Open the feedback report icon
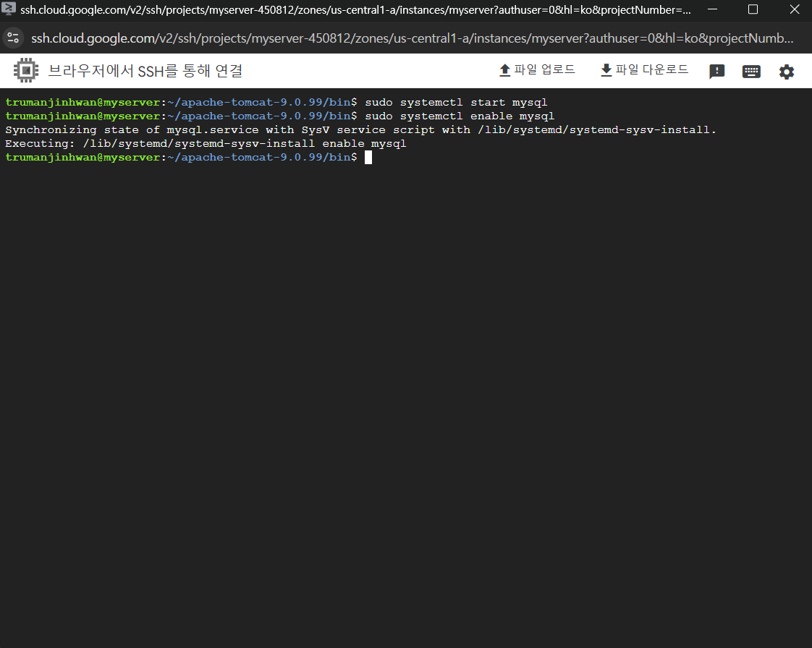 [716, 72]
